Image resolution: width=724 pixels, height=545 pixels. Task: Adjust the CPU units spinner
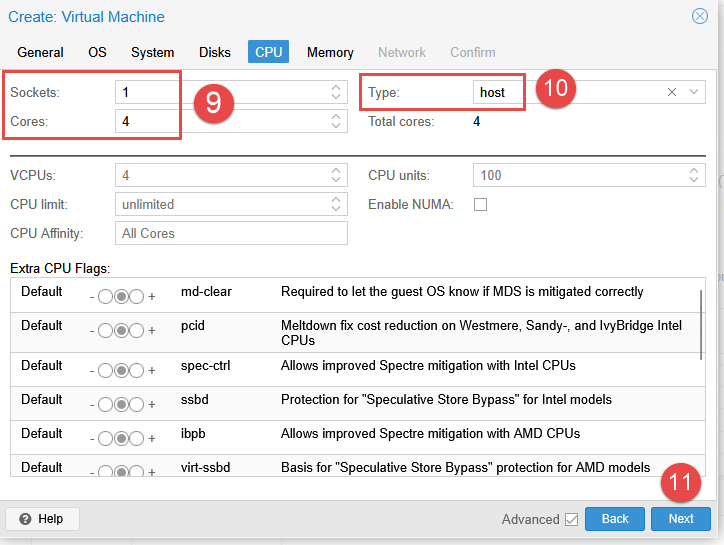(695, 175)
